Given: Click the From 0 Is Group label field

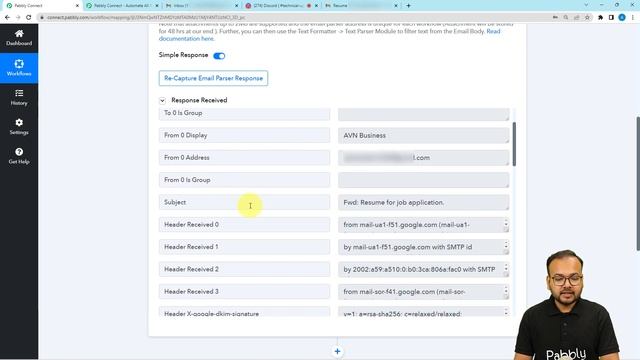Looking at the screenshot, I should coord(244,180).
